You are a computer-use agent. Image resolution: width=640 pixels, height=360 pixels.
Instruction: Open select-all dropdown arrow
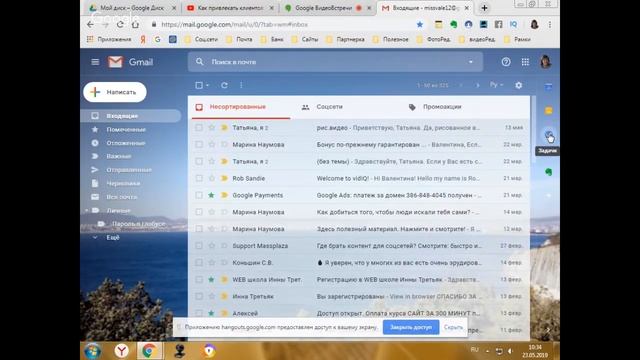point(207,85)
